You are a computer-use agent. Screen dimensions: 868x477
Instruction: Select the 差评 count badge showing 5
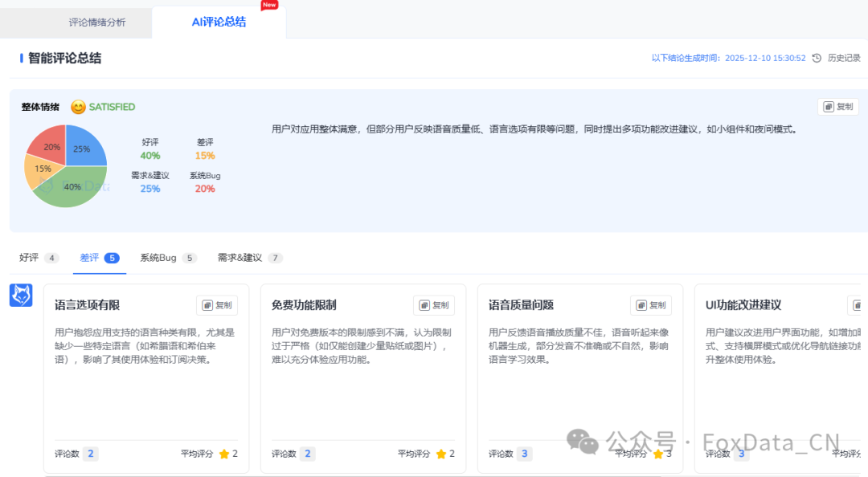coord(111,258)
